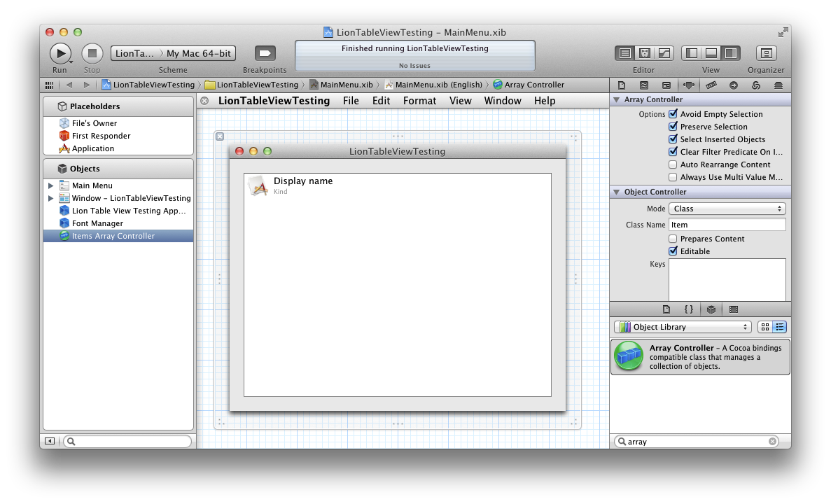Open the Bindings inspector
Screen dimensions: 831x504
pyautogui.click(x=756, y=85)
